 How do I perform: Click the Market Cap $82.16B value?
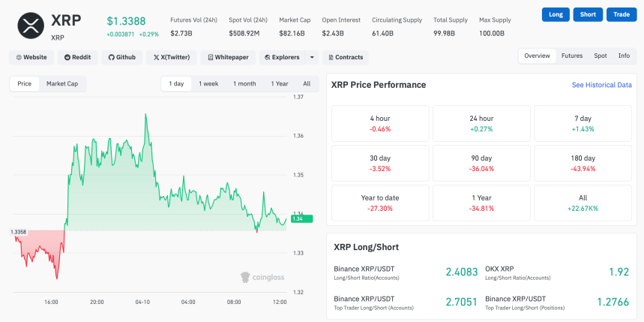coord(292,33)
